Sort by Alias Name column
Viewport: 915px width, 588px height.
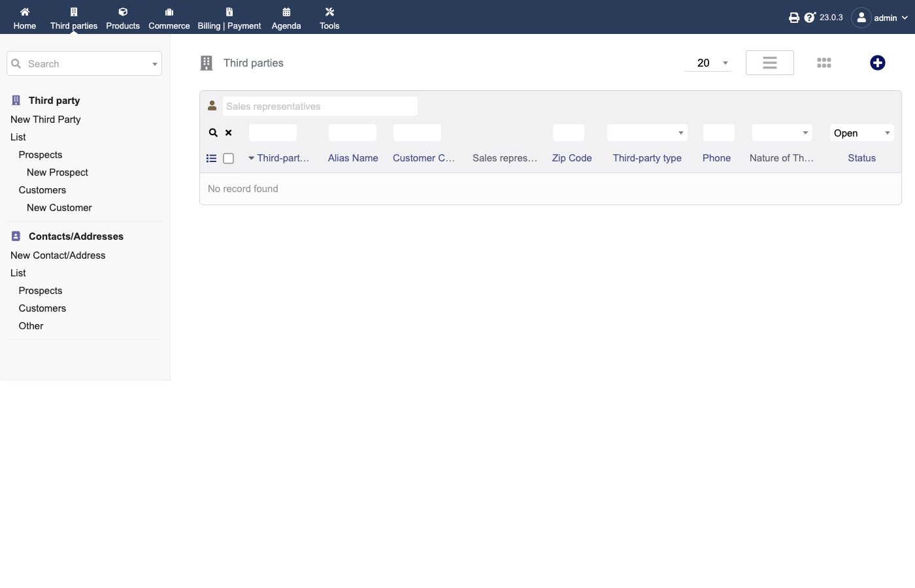coord(353,158)
